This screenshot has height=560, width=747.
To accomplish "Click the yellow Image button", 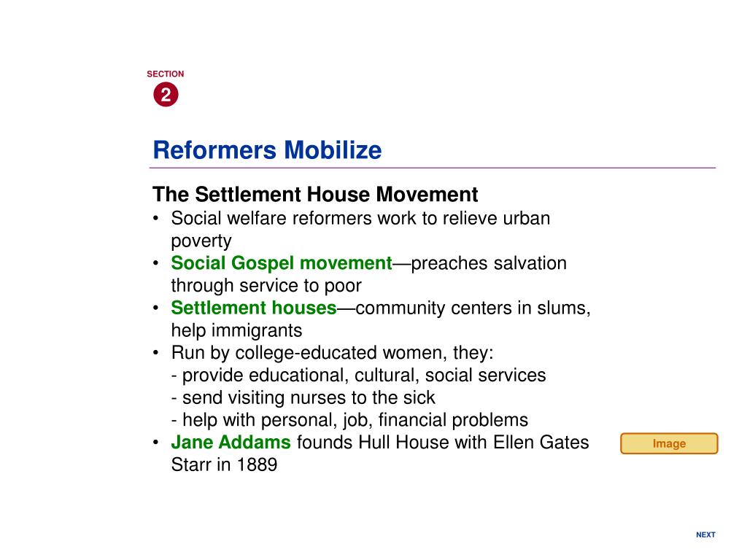I will click(x=669, y=443).
